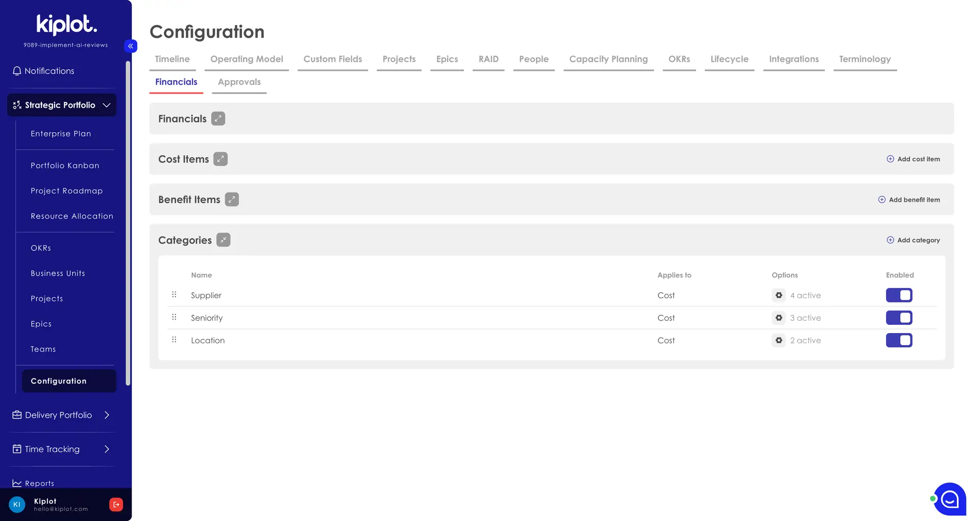Click the Reports chart icon in the sidebar
The width and height of the screenshot is (980, 521).
(x=17, y=483)
